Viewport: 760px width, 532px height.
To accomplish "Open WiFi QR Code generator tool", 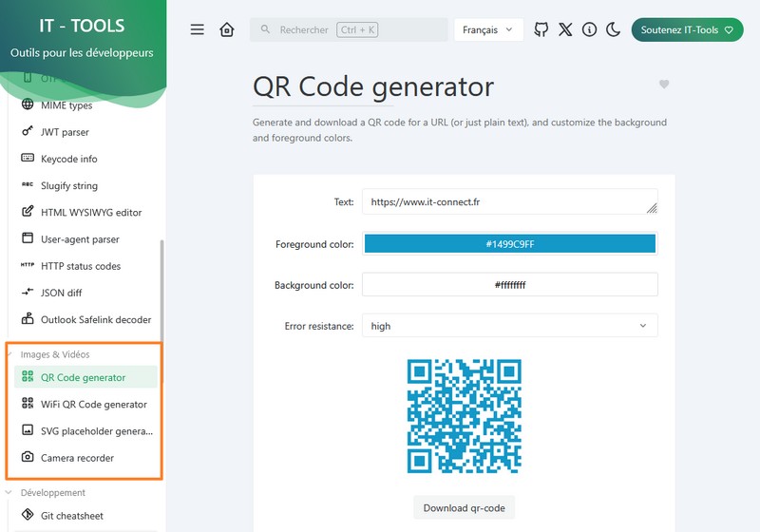I will click(93, 405).
